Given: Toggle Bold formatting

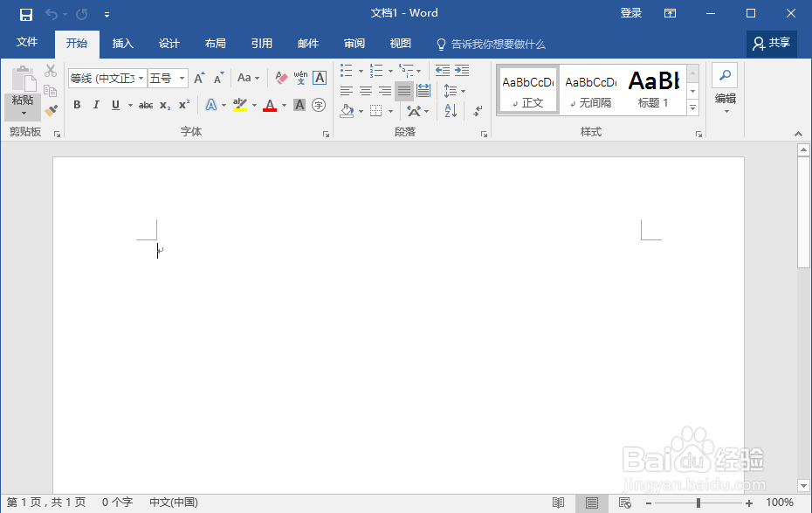Looking at the screenshot, I should pyautogui.click(x=77, y=105).
